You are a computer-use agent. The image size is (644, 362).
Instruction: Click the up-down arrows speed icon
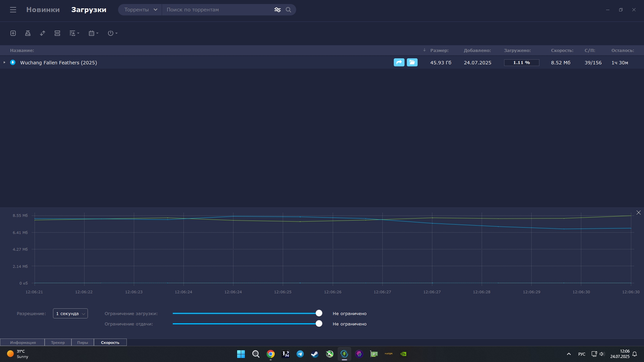43,33
